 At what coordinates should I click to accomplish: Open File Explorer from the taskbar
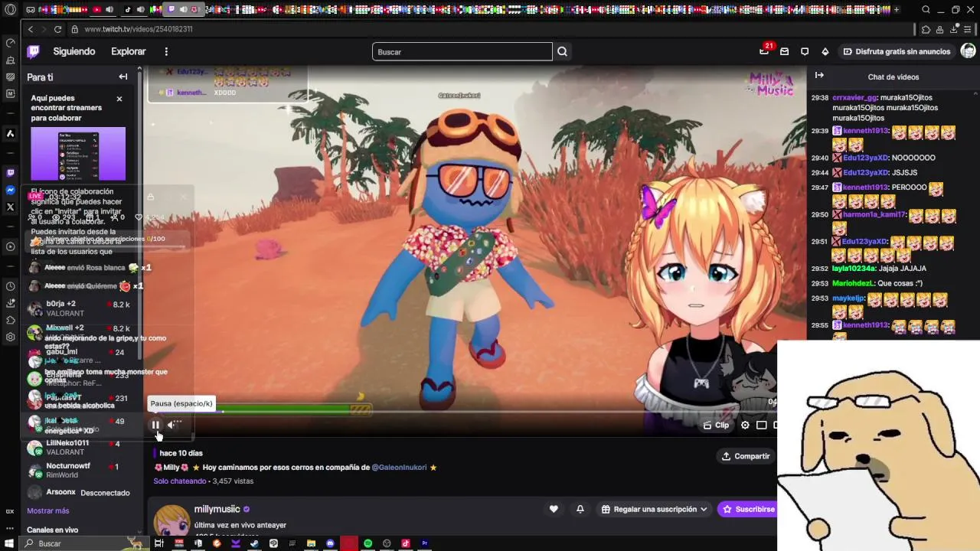pyautogui.click(x=311, y=543)
